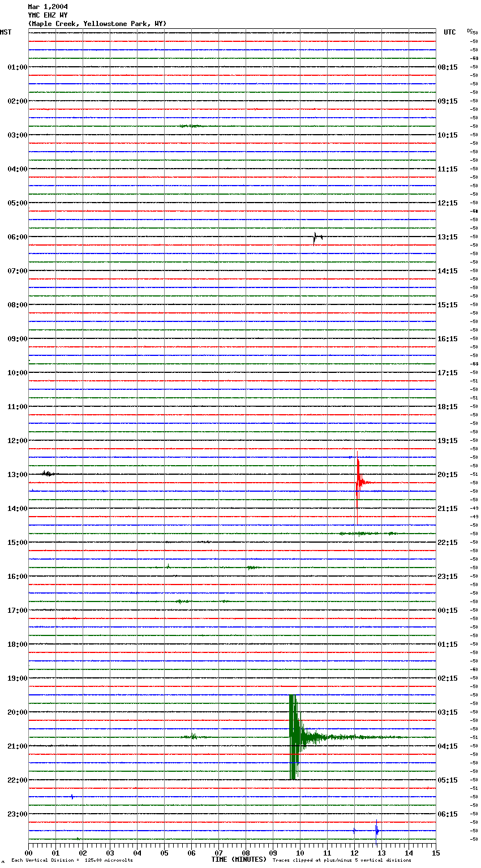The image size is (481, 868).
Task: Click the black burst at start of 13:00 trace
Action: click(49, 474)
